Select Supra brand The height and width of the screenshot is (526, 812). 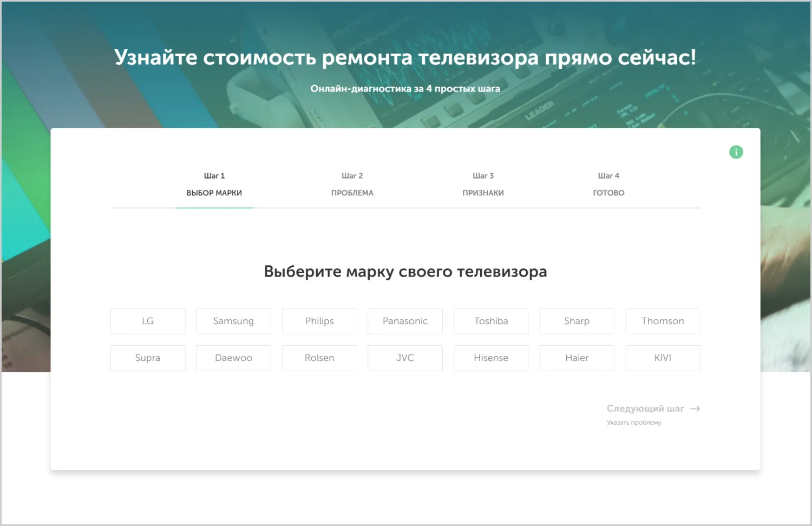148,358
